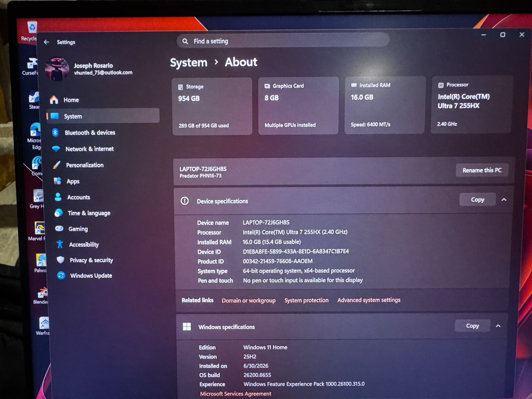Click the Privacy & security shield icon
Image resolution: width=532 pixels, height=399 pixels.
coord(60,260)
